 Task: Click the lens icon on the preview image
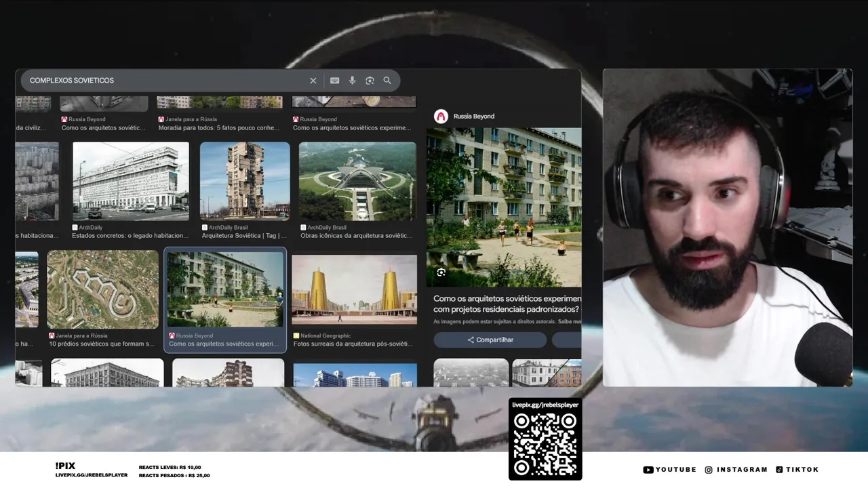point(441,272)
